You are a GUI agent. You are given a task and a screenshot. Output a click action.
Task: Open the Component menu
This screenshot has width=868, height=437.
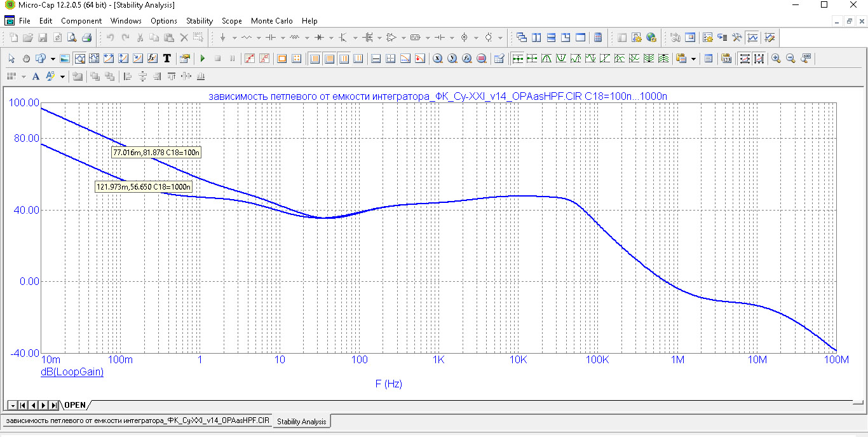coord(81,21)
